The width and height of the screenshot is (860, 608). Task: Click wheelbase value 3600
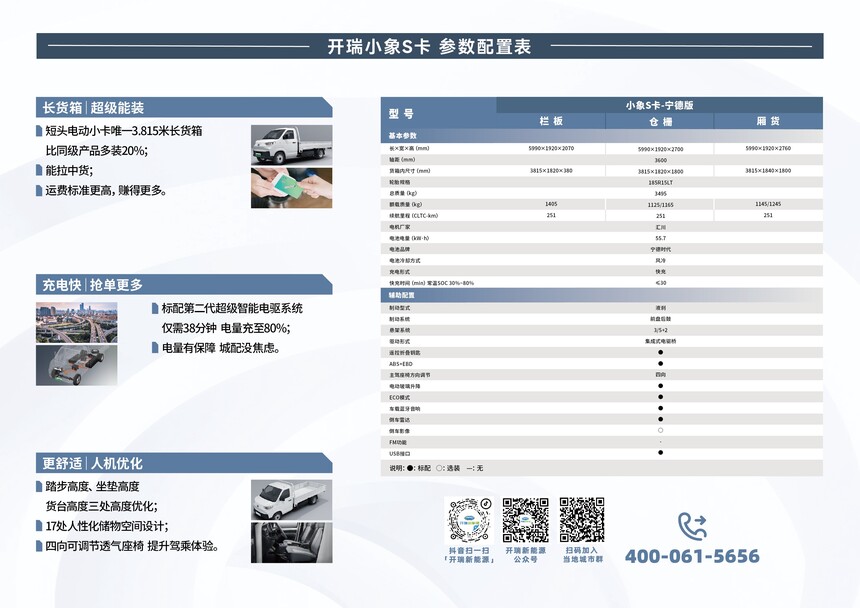[x=660, y=160]
